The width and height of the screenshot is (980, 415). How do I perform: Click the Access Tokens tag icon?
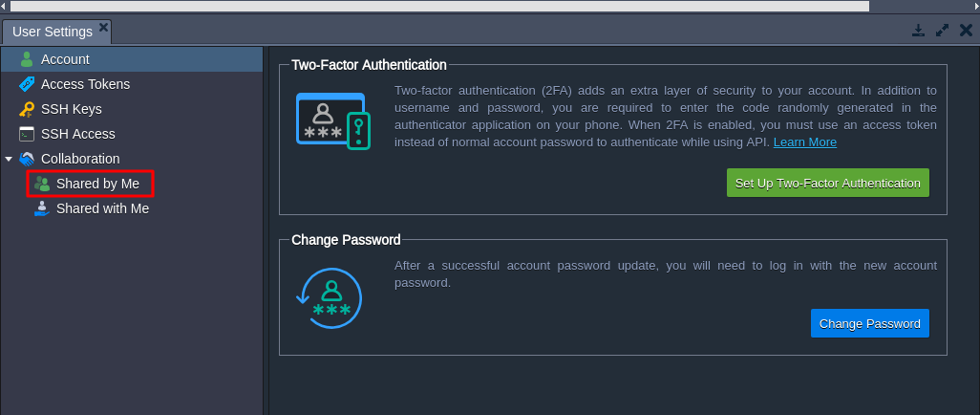click(27, 84)
